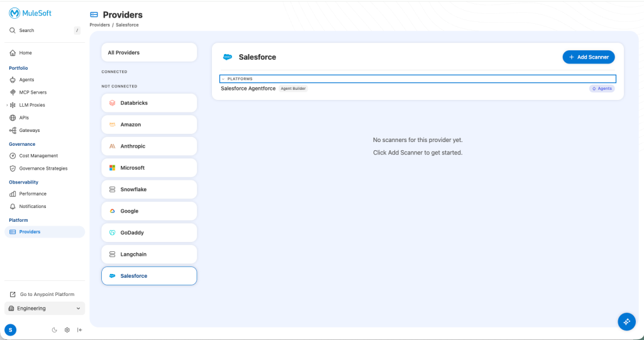Click the Anthropic provider logo

coord(112,146)
